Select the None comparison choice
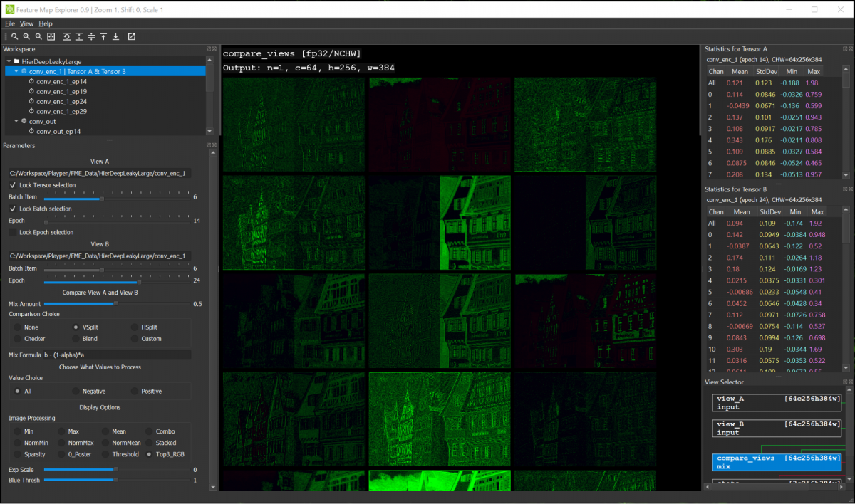 (x=18, y=327)
